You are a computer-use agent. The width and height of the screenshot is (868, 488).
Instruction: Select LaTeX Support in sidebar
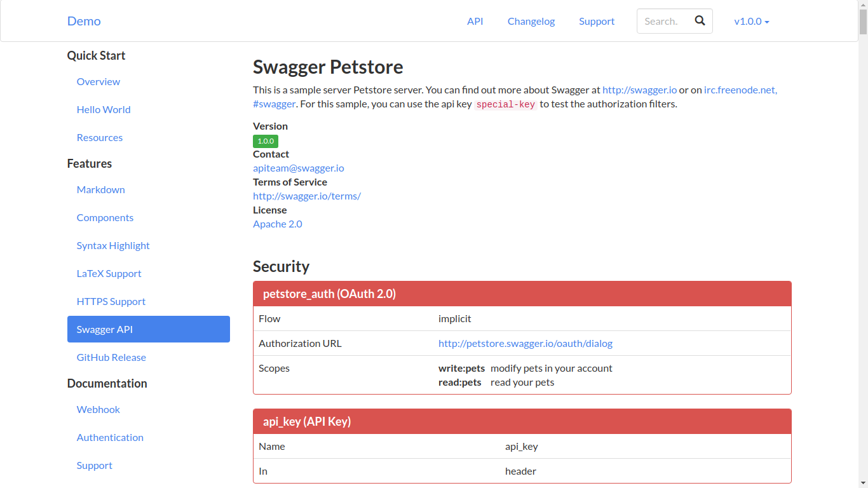click(109, 273)
